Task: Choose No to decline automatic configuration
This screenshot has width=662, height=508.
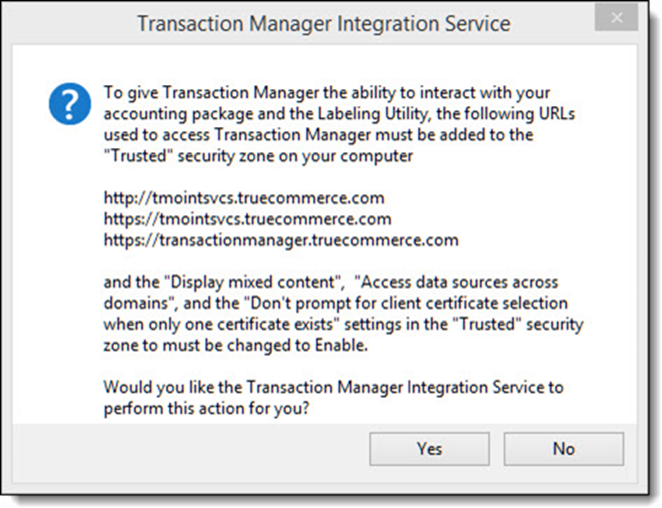Action: click(564, 449)
